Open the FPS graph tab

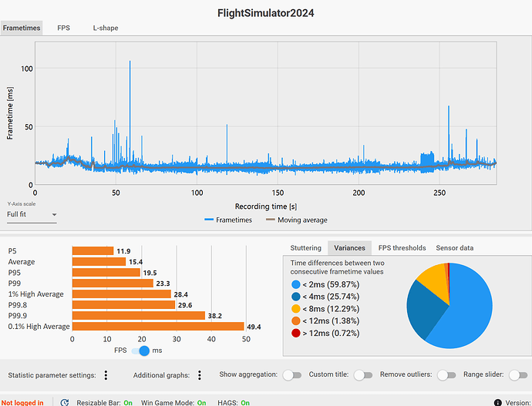point(63,28)
